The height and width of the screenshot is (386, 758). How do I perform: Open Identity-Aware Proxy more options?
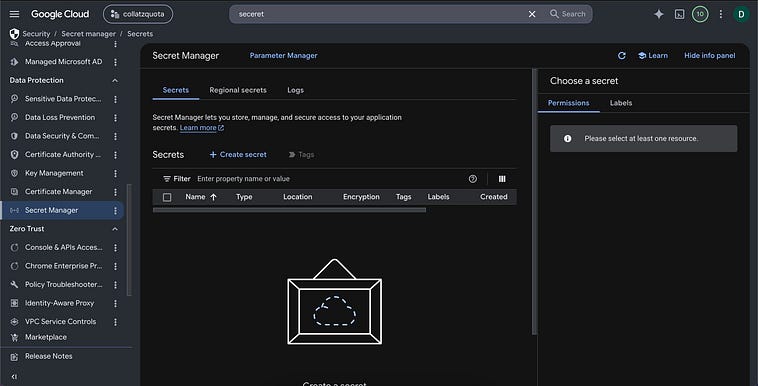115,303
